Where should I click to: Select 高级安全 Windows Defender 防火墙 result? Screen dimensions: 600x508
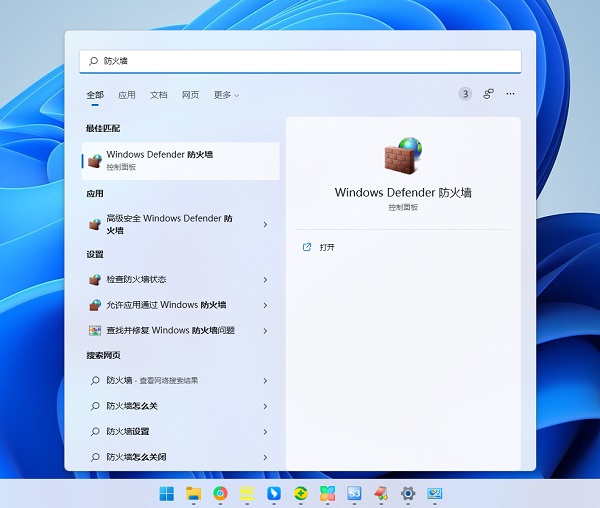[181, 224]
